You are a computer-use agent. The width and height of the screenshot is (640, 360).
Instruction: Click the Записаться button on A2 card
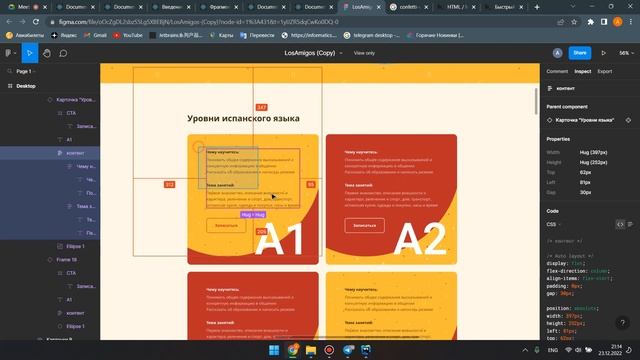[x=364, y=225]
